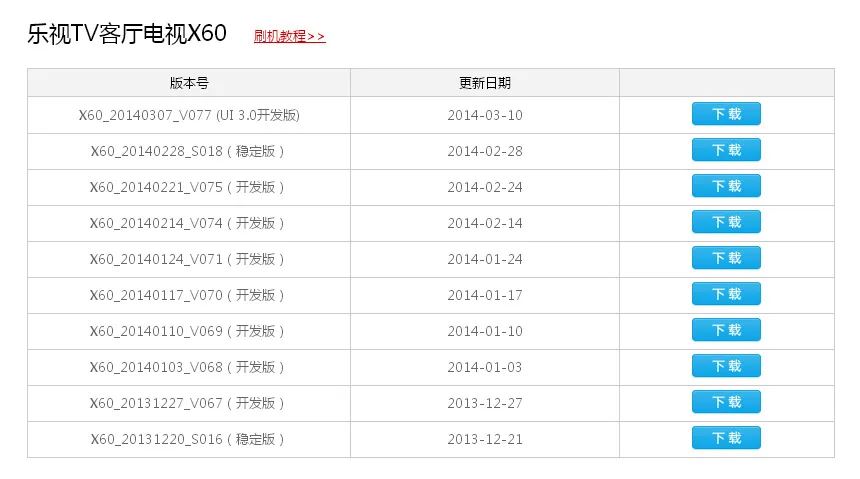Download X60_20140228_S018 stable version
Viewport: 860px width, 479px height.
726,150
